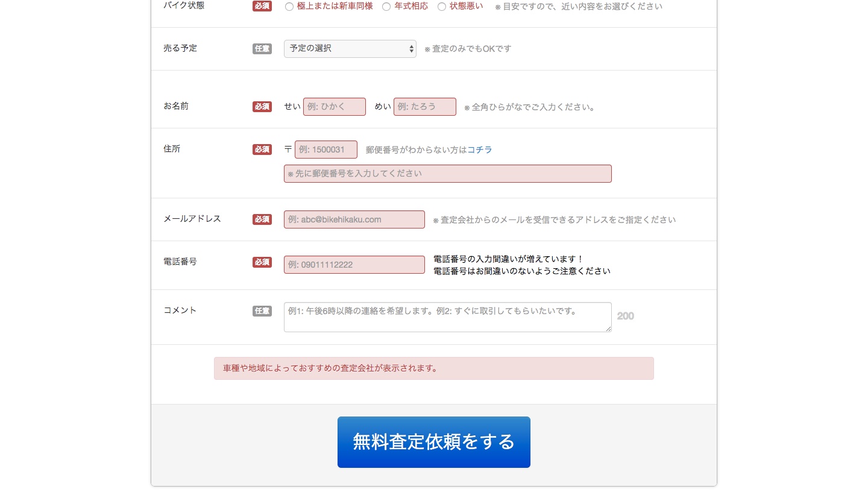Select the 状態悪い radio button
Viewport: 868px width, 495px height.
pos(442,7)
